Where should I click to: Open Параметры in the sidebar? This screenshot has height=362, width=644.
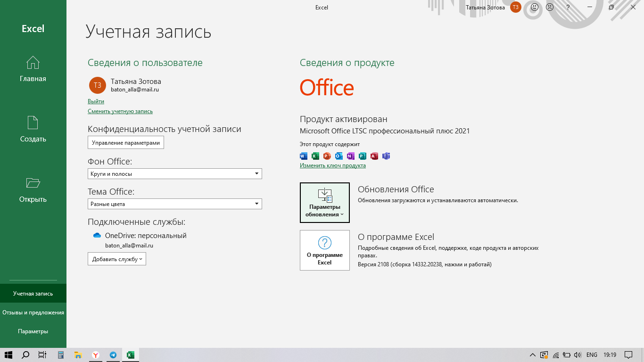click(33, 331)
